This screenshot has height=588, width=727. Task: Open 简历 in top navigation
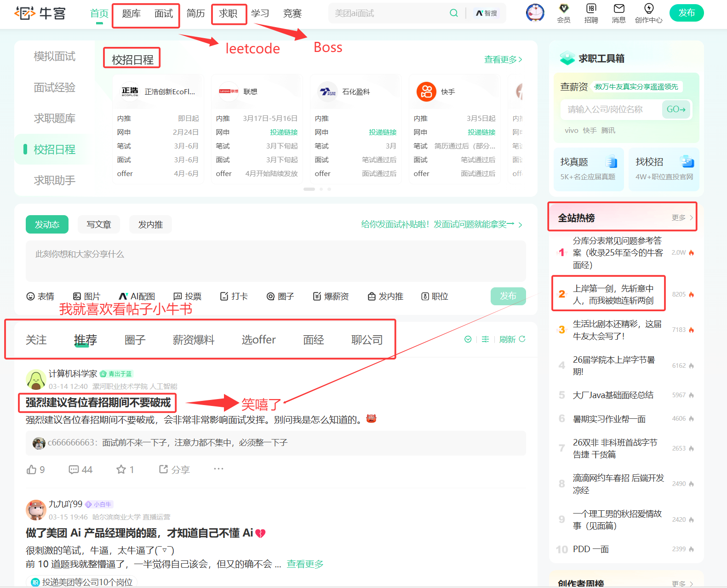(x=196, y=13)
